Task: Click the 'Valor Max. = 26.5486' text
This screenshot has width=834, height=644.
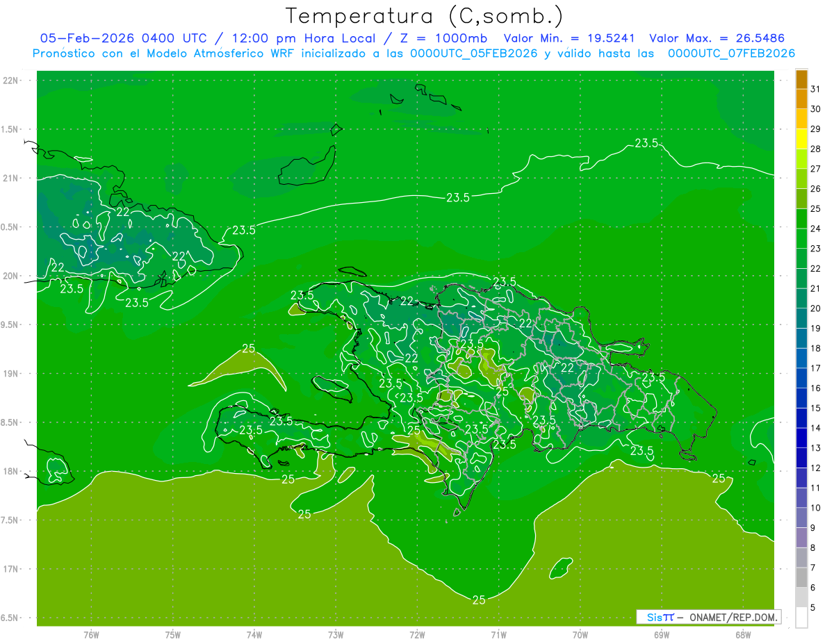Action: (717, 38)
